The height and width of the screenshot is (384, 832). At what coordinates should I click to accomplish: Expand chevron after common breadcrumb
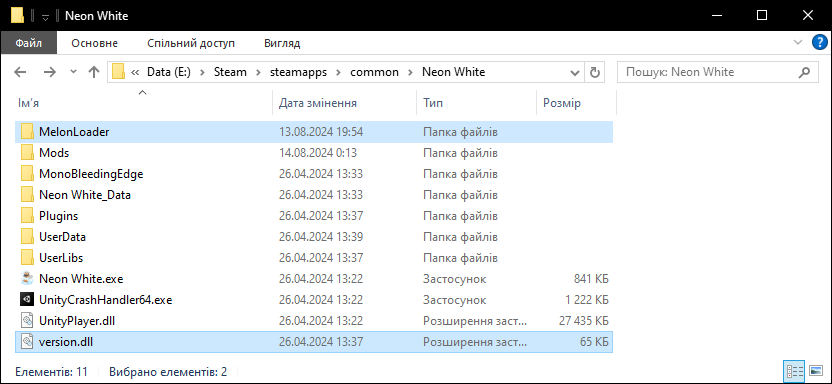click(x=410, y=72)
